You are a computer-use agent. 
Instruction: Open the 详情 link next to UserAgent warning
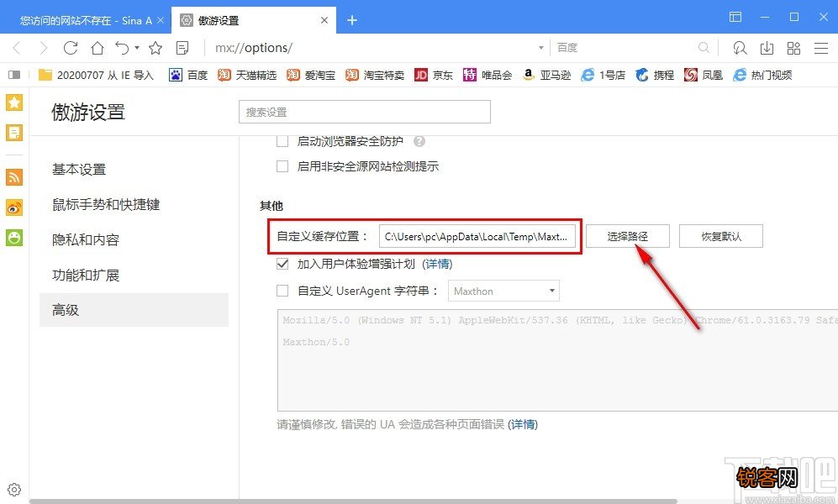523,424
